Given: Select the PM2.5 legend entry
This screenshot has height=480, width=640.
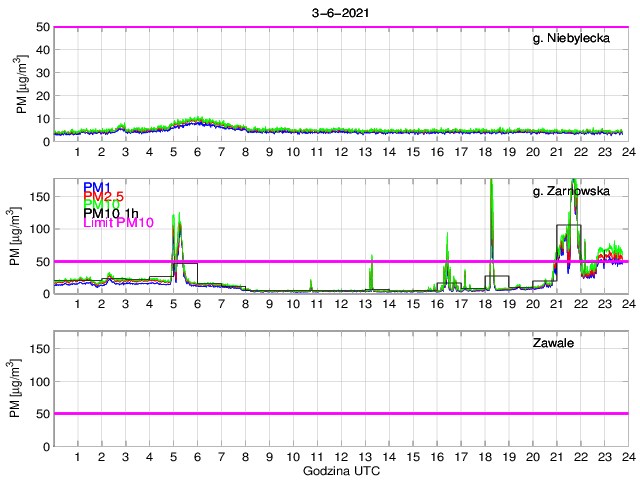Looking at the screenshot, I should [x=103, y=199].
